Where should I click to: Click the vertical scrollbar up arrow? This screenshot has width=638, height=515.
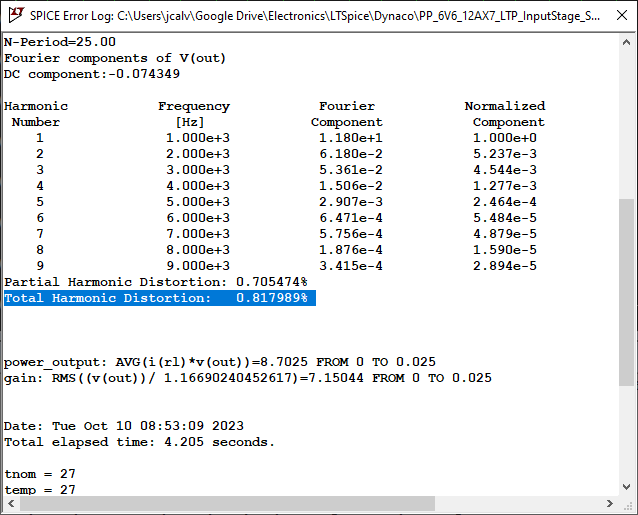(x=627, y=42)
